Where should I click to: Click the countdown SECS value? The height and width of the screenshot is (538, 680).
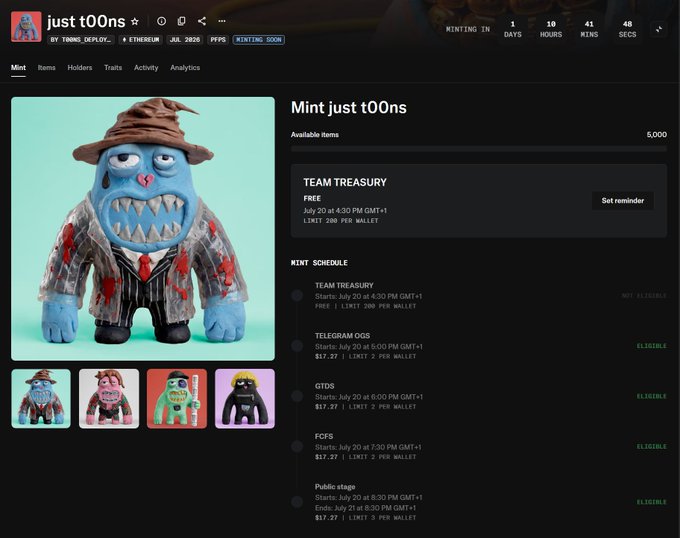(628, 24)
